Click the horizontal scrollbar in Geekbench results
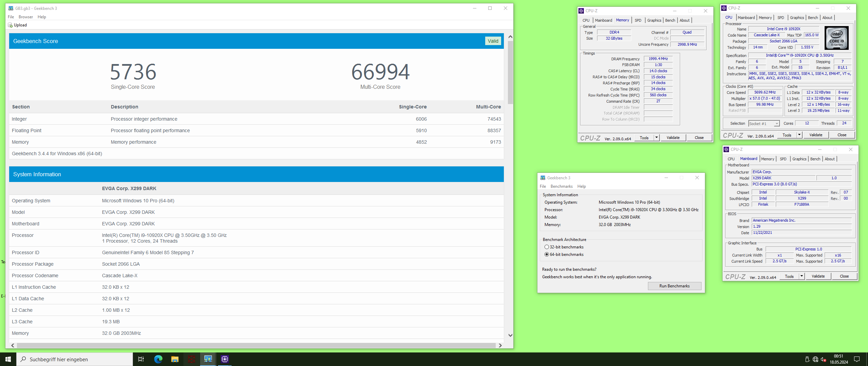 256,345
